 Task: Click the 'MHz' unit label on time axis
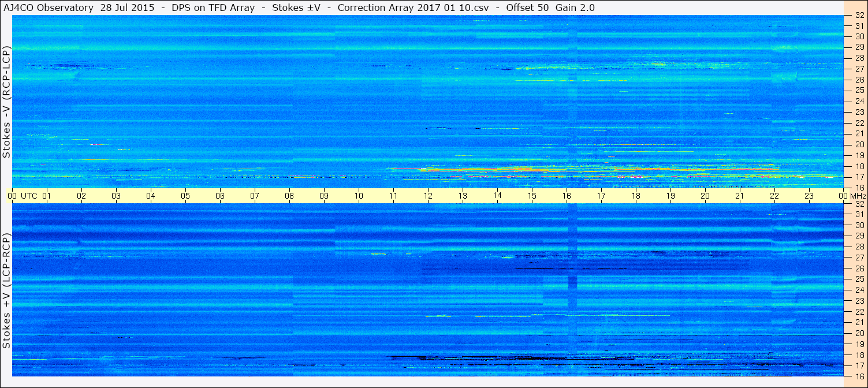click(858, 196)
